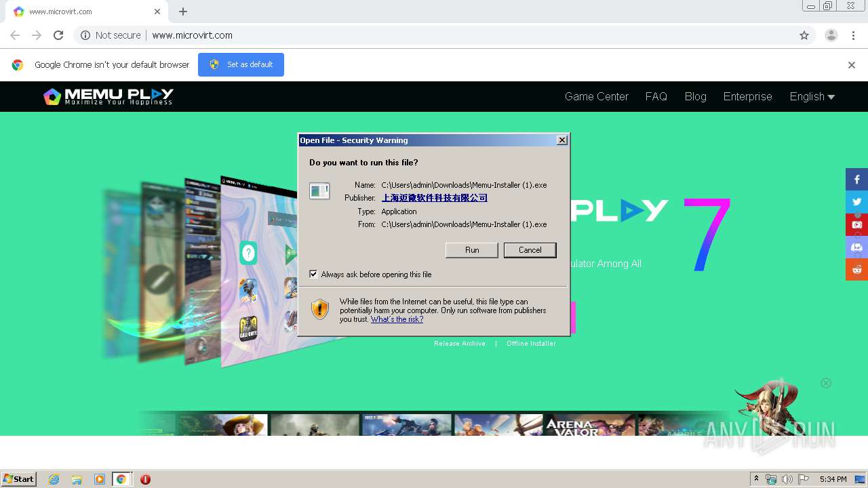
Task: Share the page on Twitter
Action: (856, 202)
